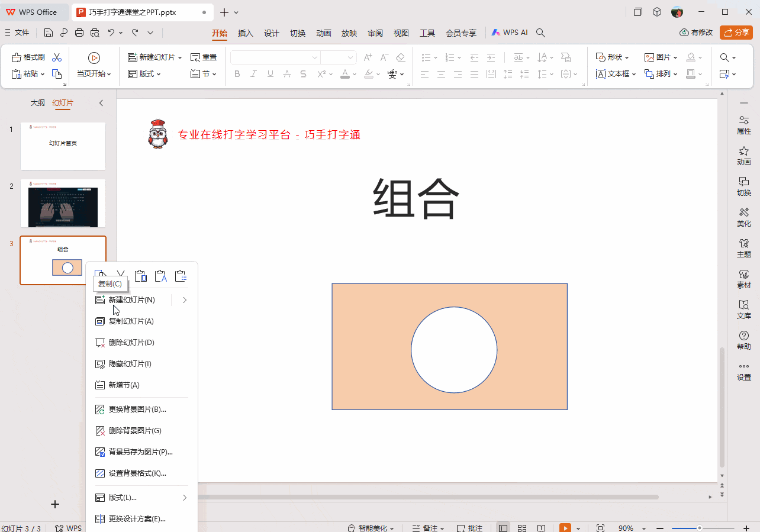Switch to the 动画 ribbon tab

(x=324, y=33)
